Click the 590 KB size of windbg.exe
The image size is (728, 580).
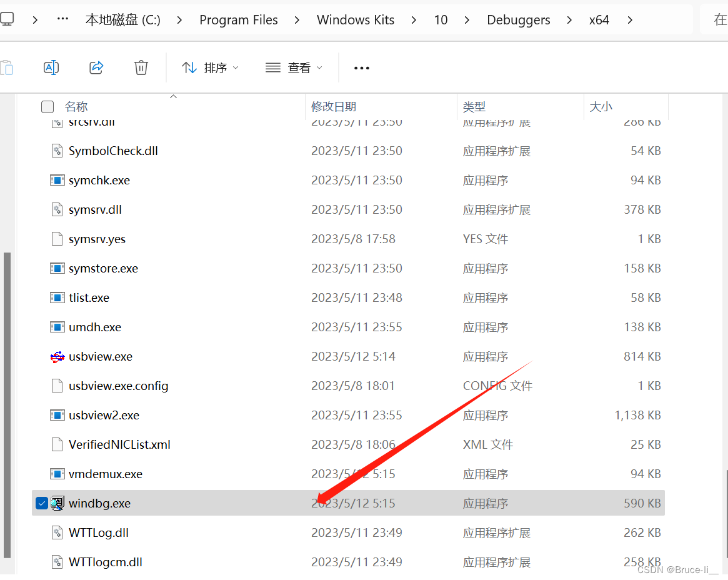(x=642, y=503)
